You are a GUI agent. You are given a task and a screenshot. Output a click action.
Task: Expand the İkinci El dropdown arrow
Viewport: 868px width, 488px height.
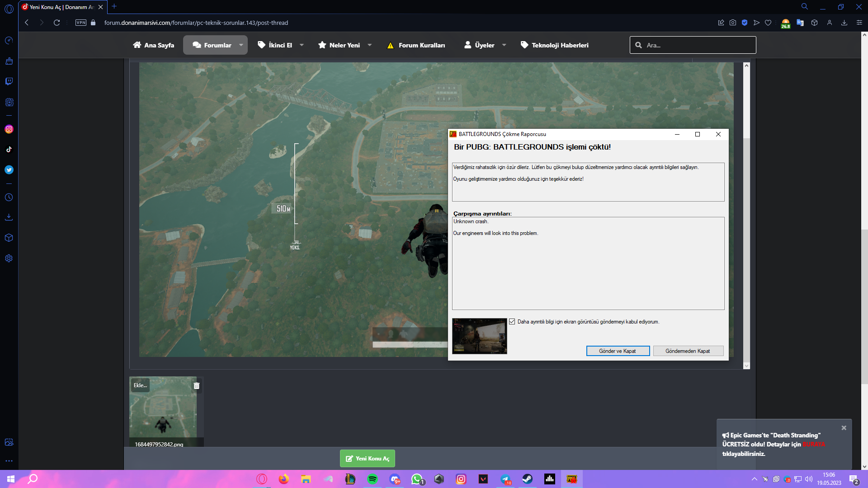pos(302,45)
